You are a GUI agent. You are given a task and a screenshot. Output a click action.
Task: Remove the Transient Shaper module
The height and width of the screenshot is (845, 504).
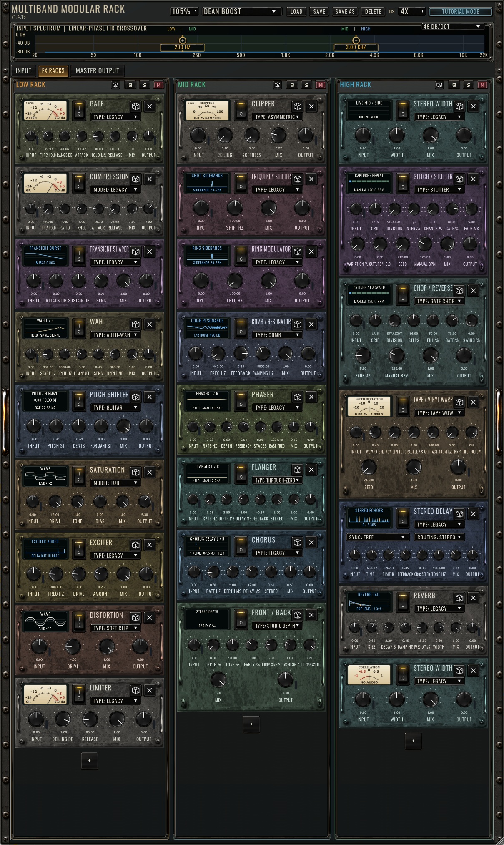[150, 251]
